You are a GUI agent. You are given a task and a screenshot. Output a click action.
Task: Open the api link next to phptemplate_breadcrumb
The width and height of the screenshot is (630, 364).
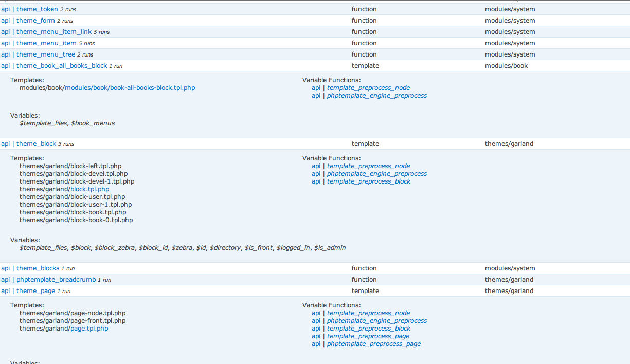click(6, 280)
